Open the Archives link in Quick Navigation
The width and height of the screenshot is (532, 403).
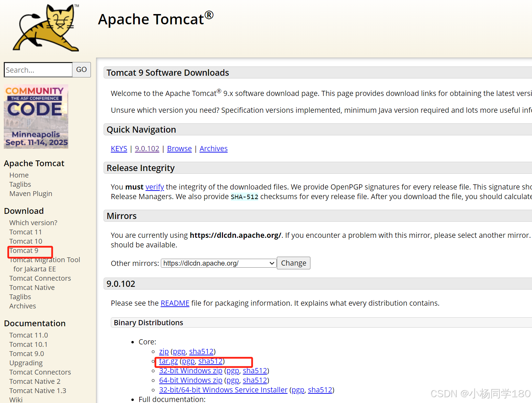pyautogui.click(x=214, y=149)
